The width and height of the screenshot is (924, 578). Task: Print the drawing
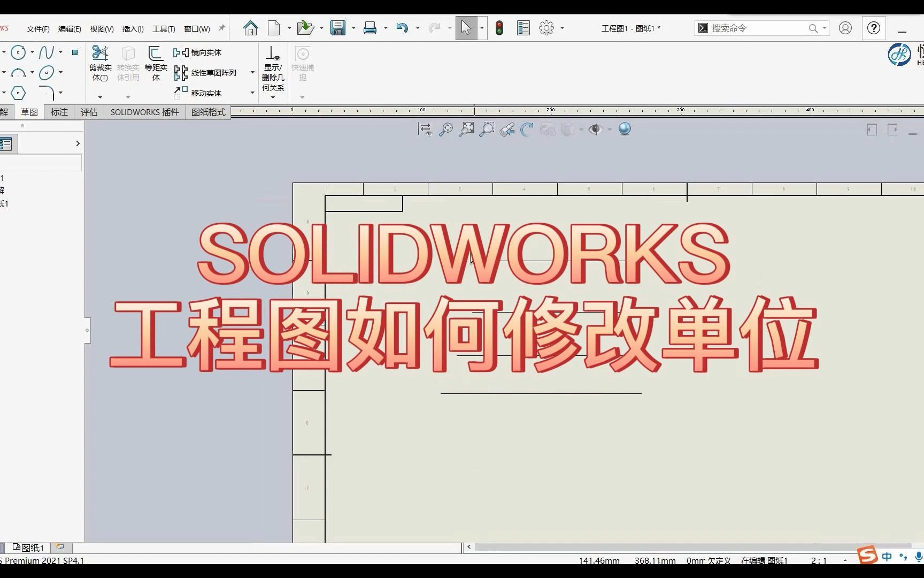[370, 28]
